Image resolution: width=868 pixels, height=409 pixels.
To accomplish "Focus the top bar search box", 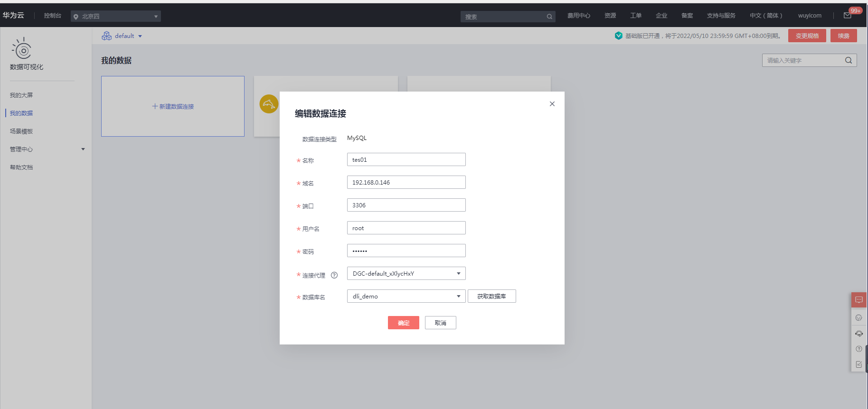I will pyautogui.click(x=508, y=17).
